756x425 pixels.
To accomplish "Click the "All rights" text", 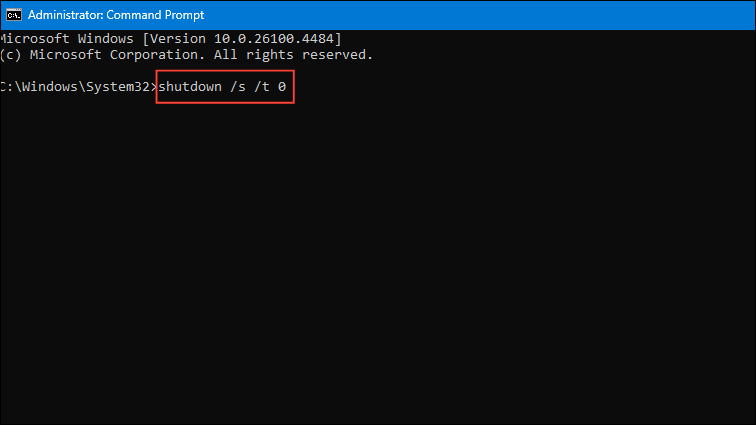I will pyautogui.click(x=254, y=55).
